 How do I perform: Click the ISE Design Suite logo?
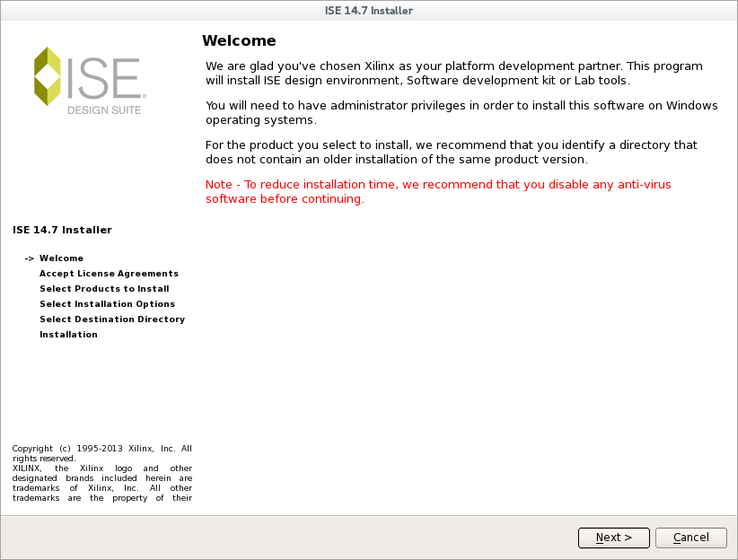click(90, 81)
